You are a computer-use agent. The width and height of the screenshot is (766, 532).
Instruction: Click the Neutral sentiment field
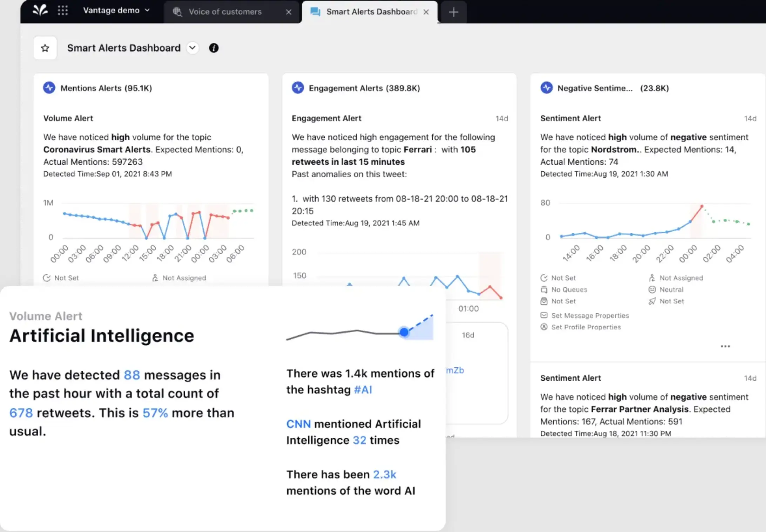[x=671, y=289]
